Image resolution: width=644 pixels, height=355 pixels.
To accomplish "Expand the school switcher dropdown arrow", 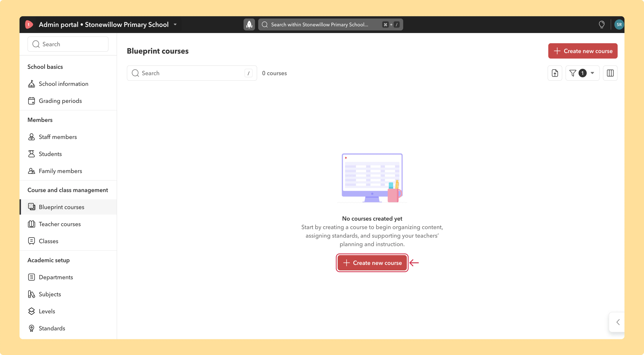I will pos(175,24).
